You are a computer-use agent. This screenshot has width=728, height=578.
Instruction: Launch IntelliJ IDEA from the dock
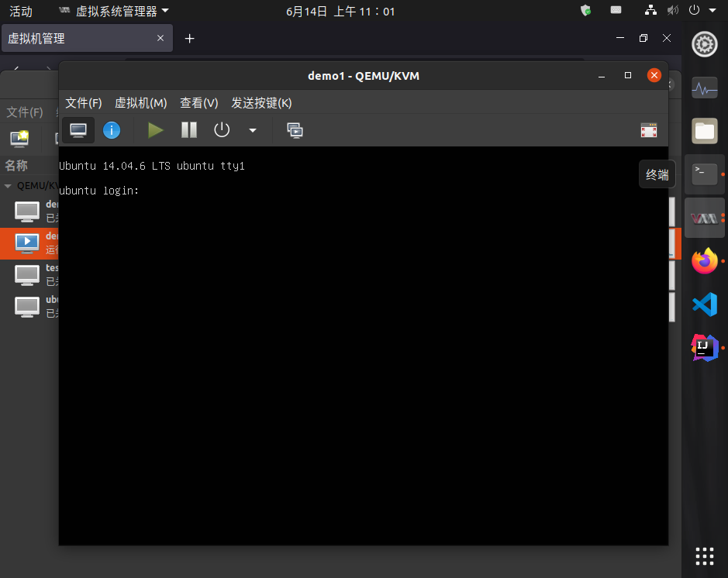pos(704,347)
